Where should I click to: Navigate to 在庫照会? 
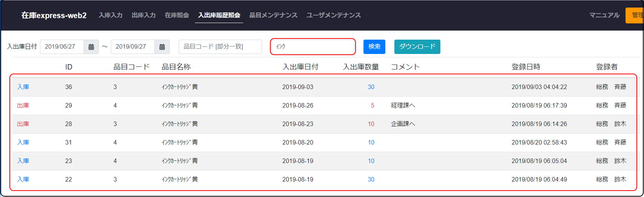(x=177, y=15)
